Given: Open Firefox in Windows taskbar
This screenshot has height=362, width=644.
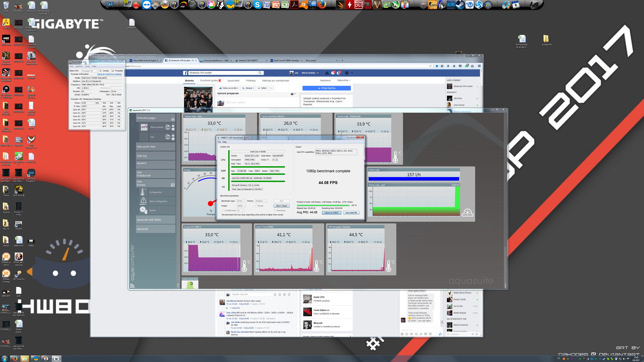Looking at the screenshot, I should coord(14,359).
